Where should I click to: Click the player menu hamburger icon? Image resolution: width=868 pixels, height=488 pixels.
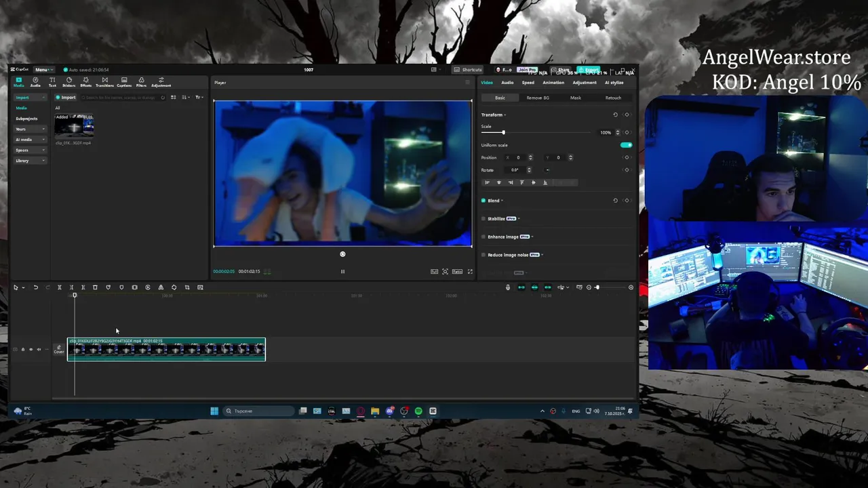tap(467, 83)
